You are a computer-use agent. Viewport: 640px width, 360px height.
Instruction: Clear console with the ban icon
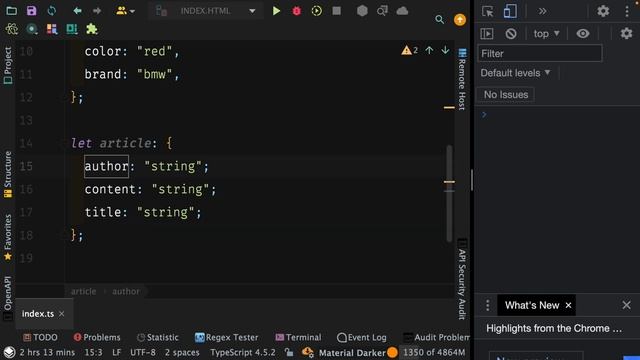point(511,33)
